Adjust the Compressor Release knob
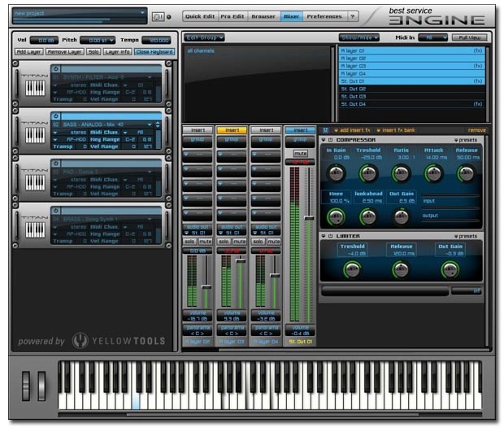Viewport: 504px width, 428px height. (467, 173)
